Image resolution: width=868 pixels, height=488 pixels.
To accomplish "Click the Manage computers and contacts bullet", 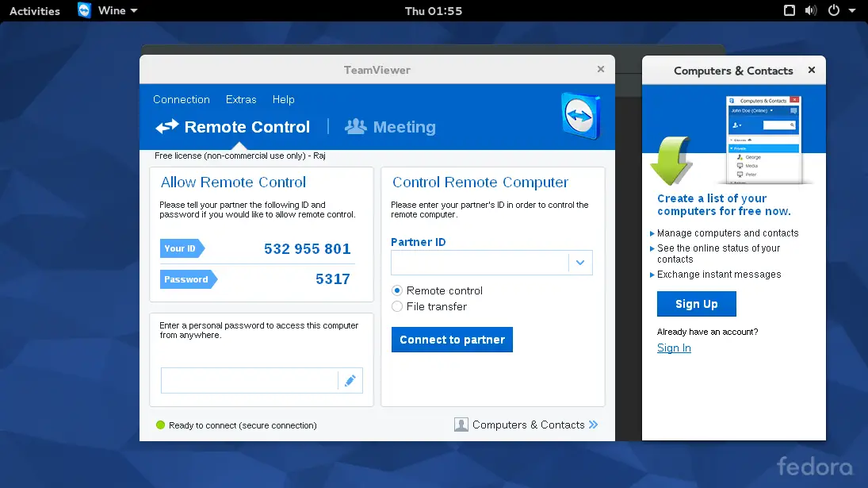I will pos(728,233).
